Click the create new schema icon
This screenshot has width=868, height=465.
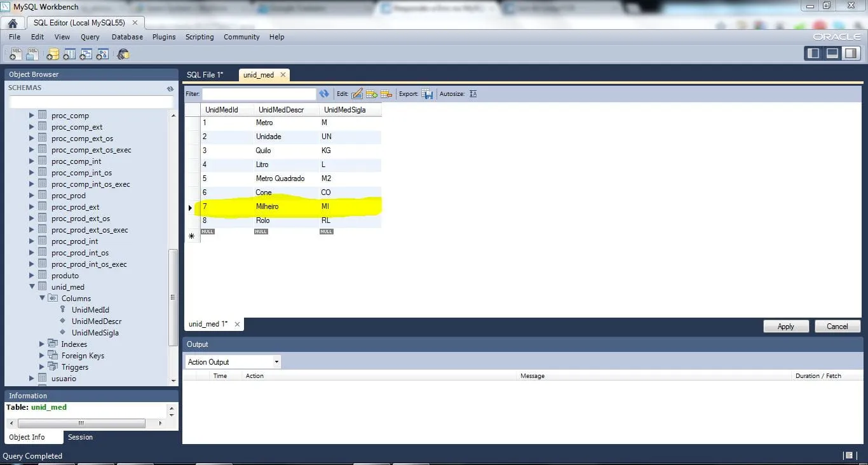coord(53,55)
